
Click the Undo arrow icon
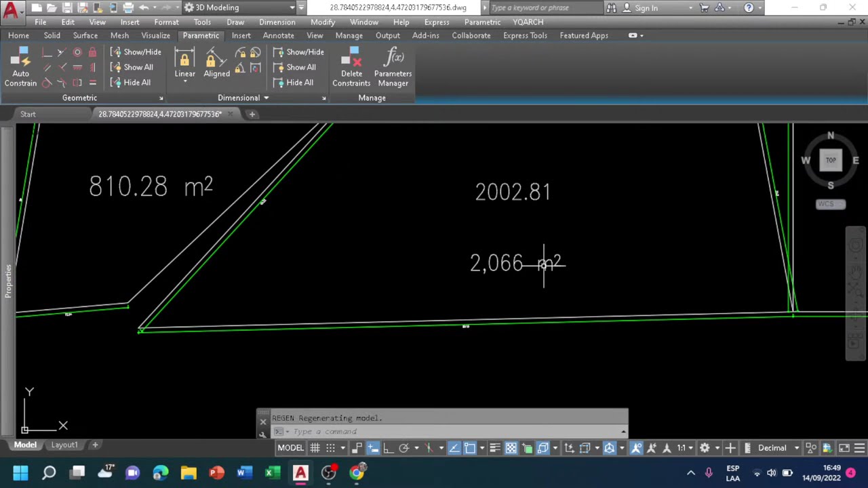[144, 7]
